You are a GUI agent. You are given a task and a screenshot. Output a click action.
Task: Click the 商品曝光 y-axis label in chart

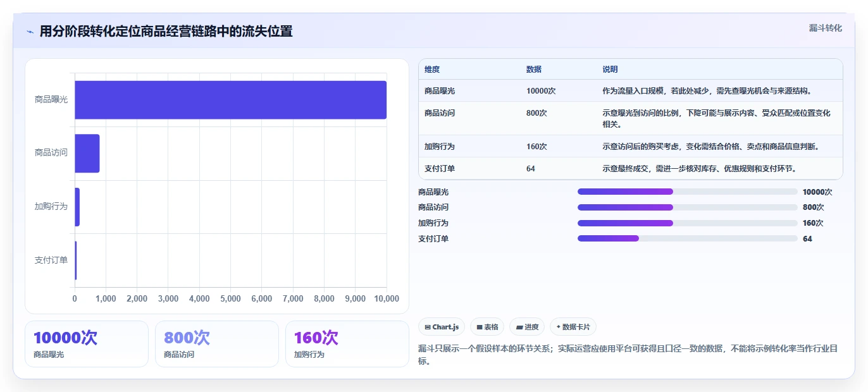coord(51,100)
